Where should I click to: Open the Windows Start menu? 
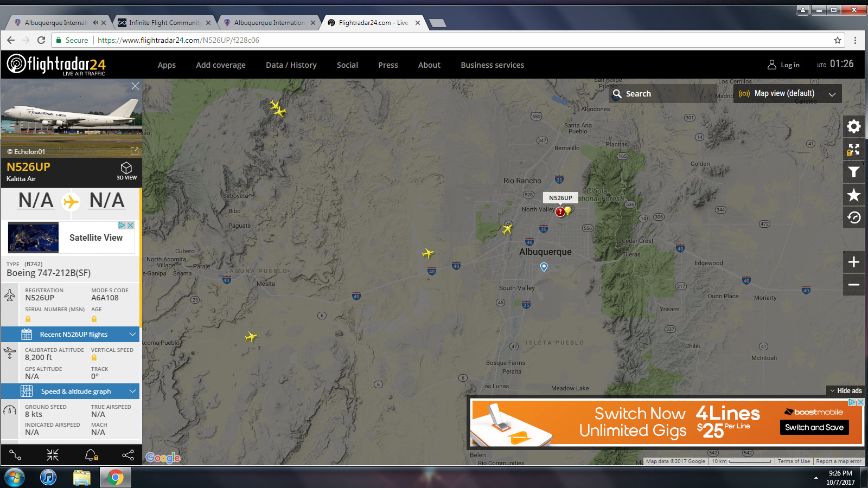click(x=15, y=478)
